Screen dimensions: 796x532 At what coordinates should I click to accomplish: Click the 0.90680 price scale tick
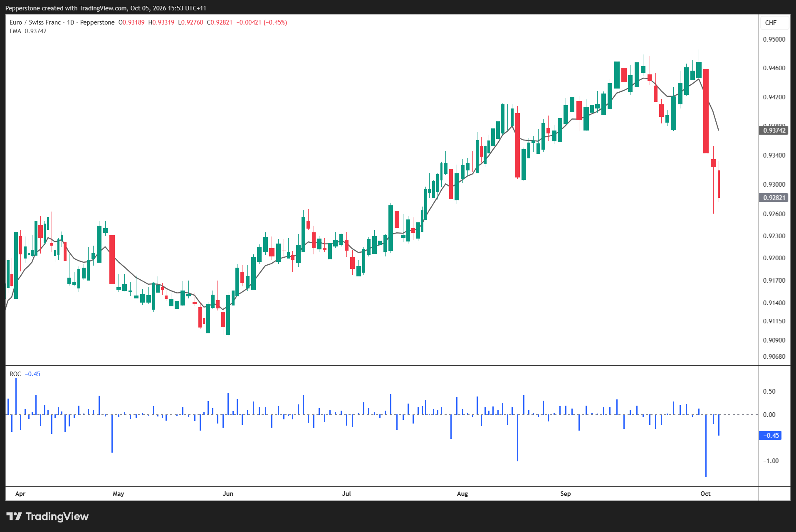coord(774,357)
